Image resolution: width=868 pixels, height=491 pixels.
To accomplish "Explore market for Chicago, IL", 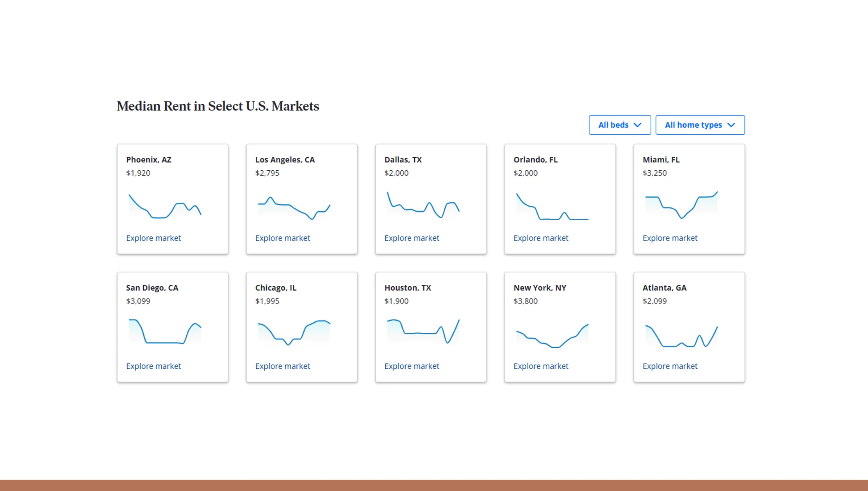I will [282, 366].
